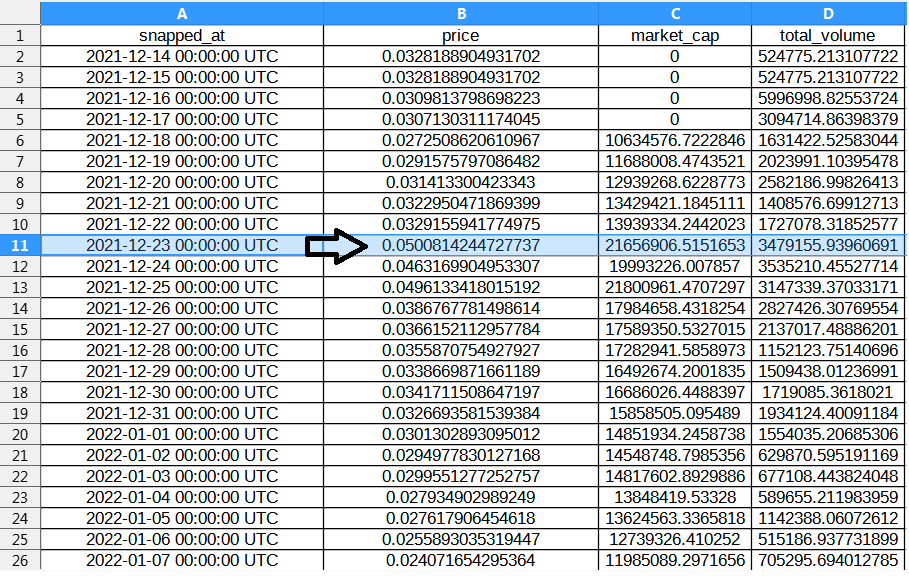
Task: Select cell with date 2022-01-04
Action: tap(182, 497)
